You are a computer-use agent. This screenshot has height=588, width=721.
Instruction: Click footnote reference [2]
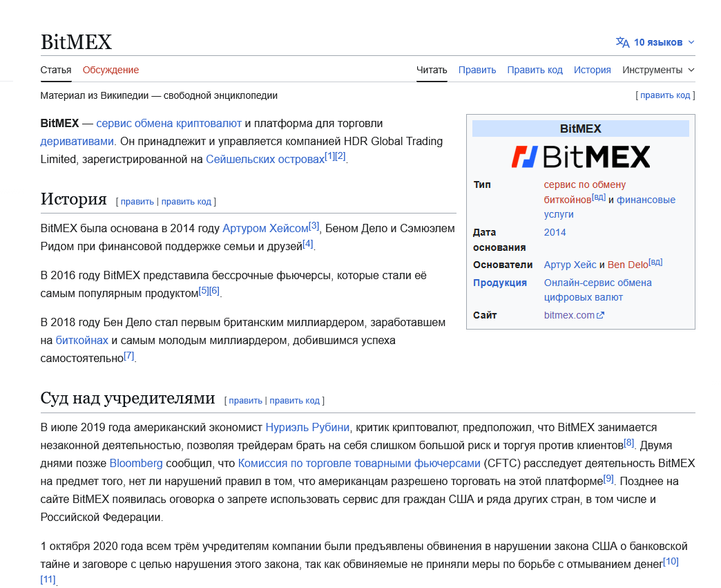[340, 156]
